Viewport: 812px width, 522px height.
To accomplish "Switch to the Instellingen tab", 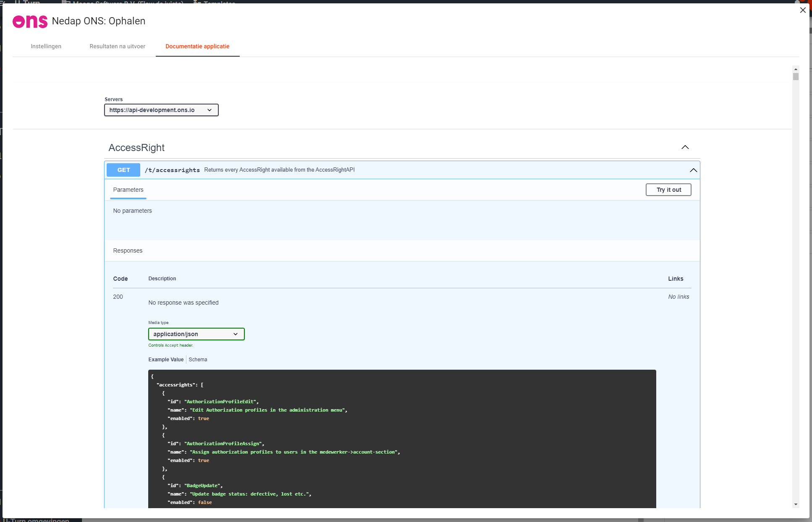I will coord(46,46).
